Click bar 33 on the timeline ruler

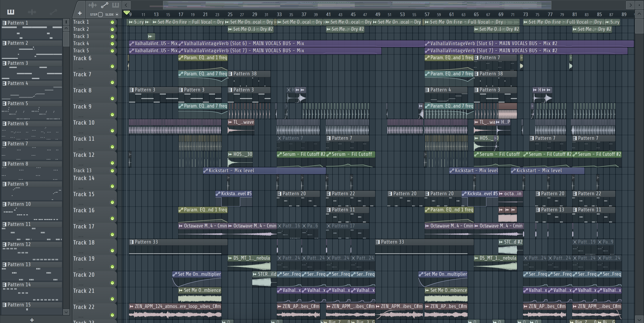[279, 15]
